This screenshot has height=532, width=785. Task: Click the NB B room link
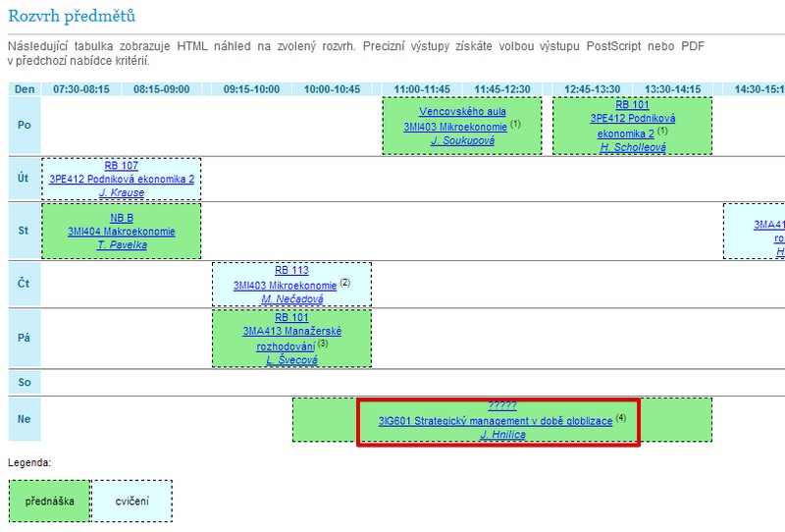pos(122,218)
